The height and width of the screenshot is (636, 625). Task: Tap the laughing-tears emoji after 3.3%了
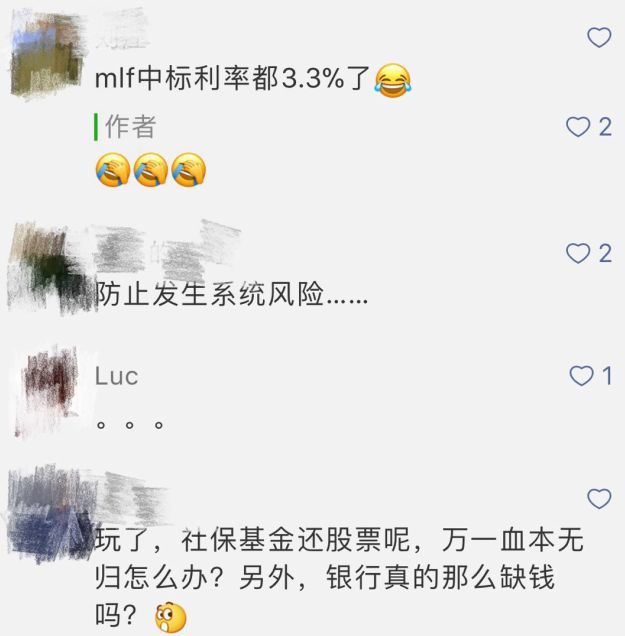[x=393, y=81]
